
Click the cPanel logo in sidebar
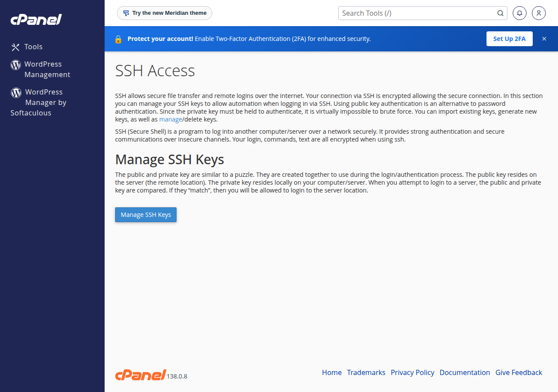click(36, 20)
